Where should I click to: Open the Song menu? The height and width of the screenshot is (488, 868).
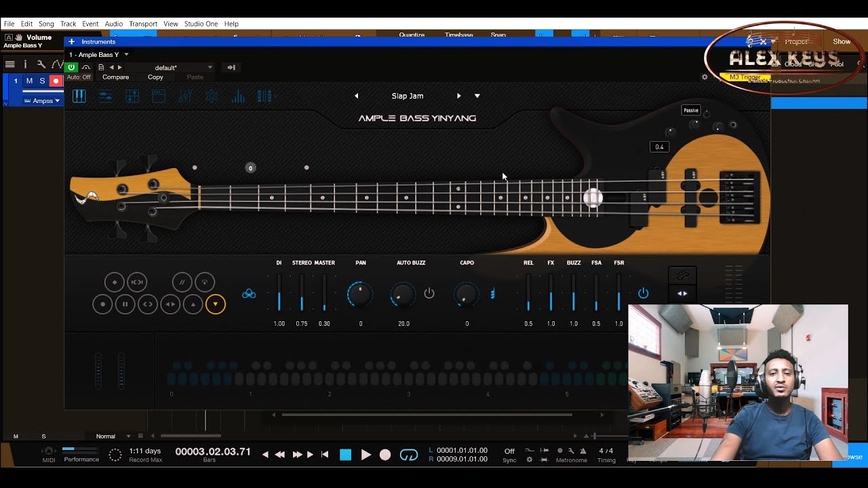[x=46, y=24]
